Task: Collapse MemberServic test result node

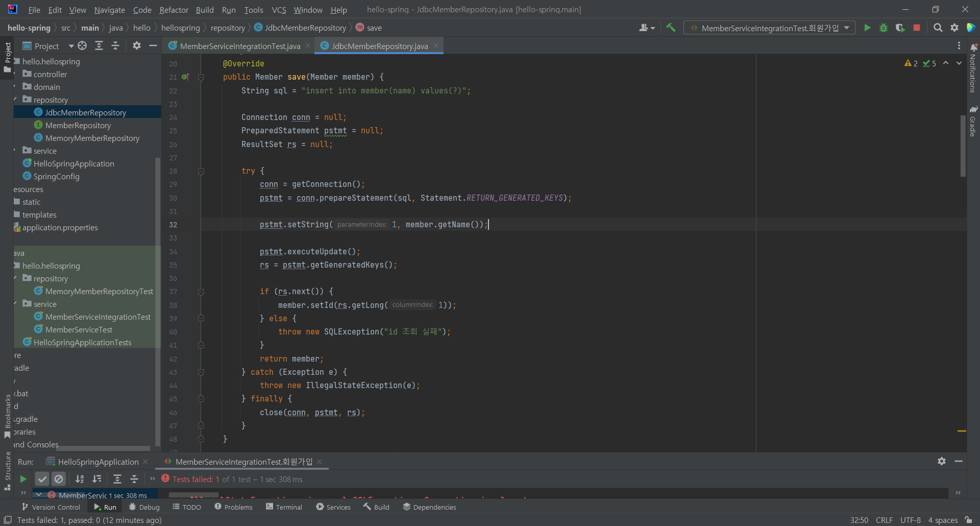Action: (x=38, y=495)
